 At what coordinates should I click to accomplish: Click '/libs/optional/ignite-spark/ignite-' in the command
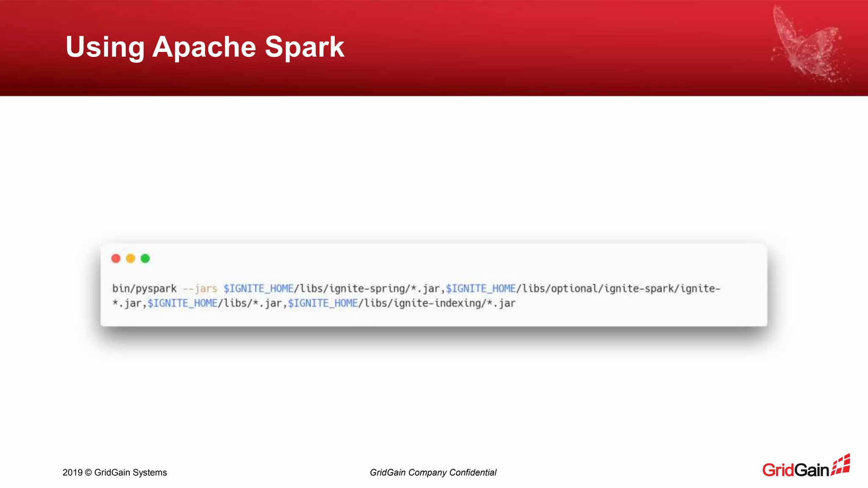tap(618, 288)
